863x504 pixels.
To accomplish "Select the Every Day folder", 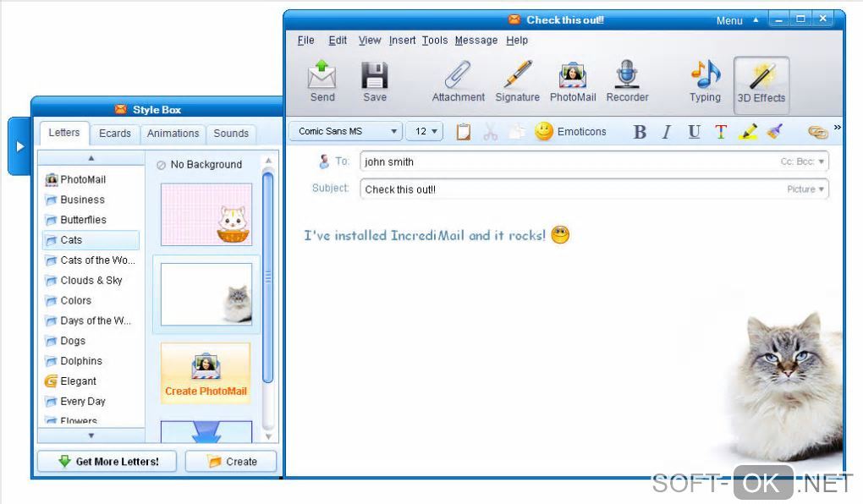I will point(75,401).
